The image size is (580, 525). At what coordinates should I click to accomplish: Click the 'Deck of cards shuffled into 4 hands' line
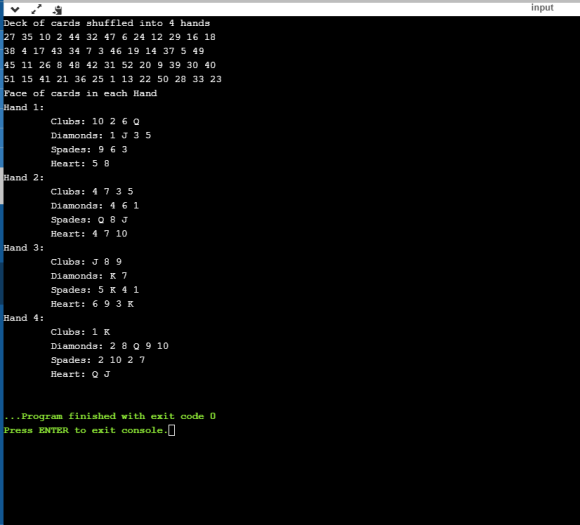(x=107, y=23)
